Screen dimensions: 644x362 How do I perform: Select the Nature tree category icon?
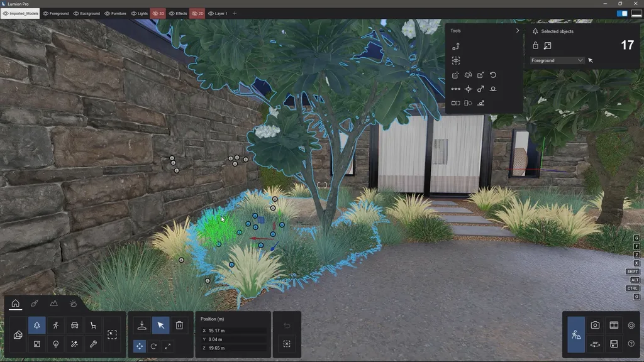(x=36, y=325)
